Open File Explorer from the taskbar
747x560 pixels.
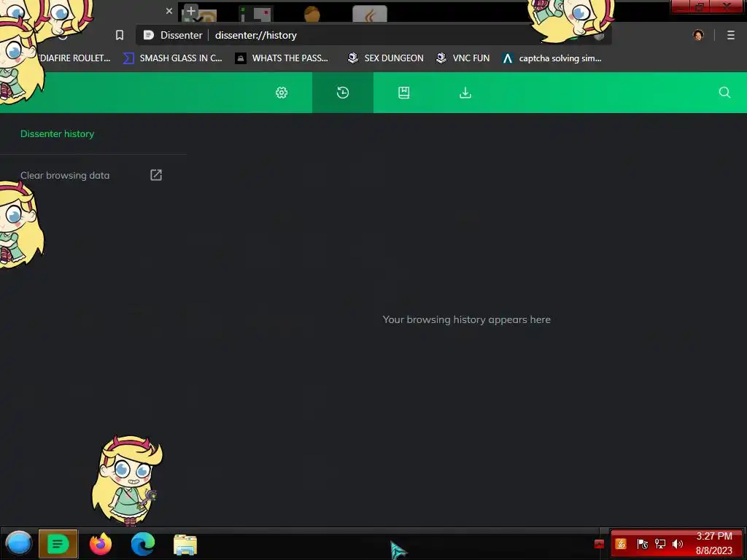(185, 544)
